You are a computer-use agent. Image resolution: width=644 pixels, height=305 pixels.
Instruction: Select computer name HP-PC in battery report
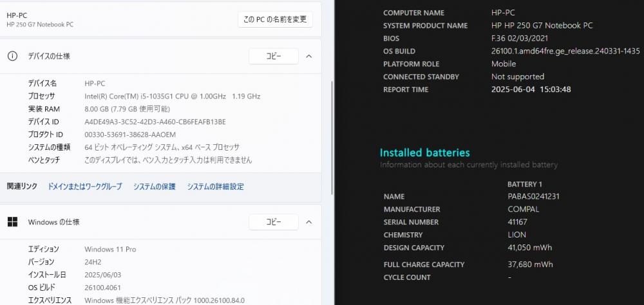click(x=503, y=13)
